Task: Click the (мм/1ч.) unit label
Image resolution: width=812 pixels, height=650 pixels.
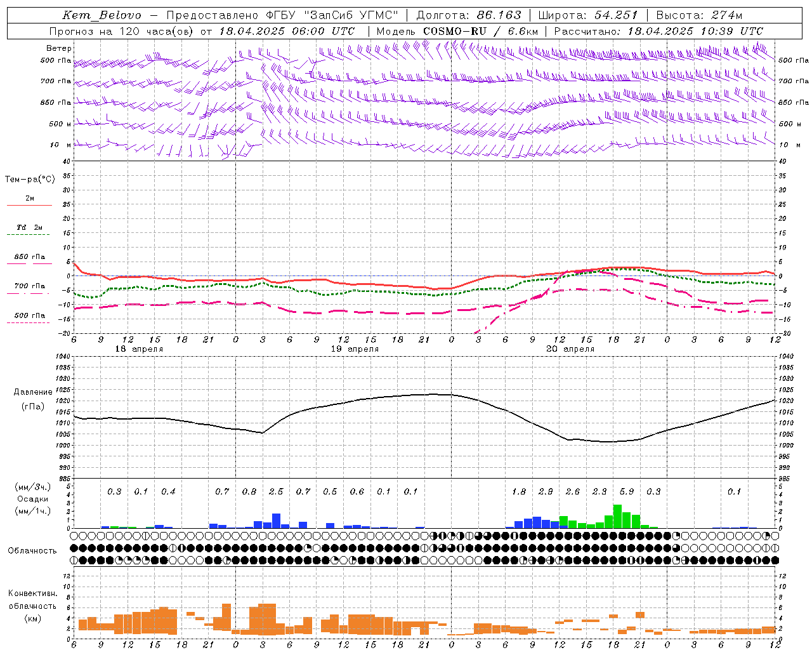Action: 33,511
